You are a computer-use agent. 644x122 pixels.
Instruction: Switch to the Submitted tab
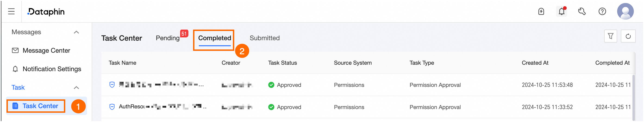pyautogui.click(x=265, y=38)
